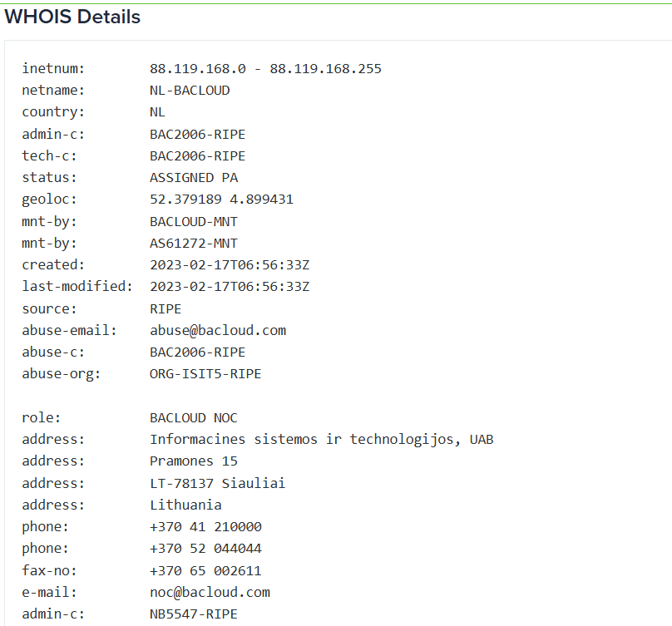Click the geoloc coordinates 52.379189 4.899431
The image size is (672, 626).
point(221,200)
